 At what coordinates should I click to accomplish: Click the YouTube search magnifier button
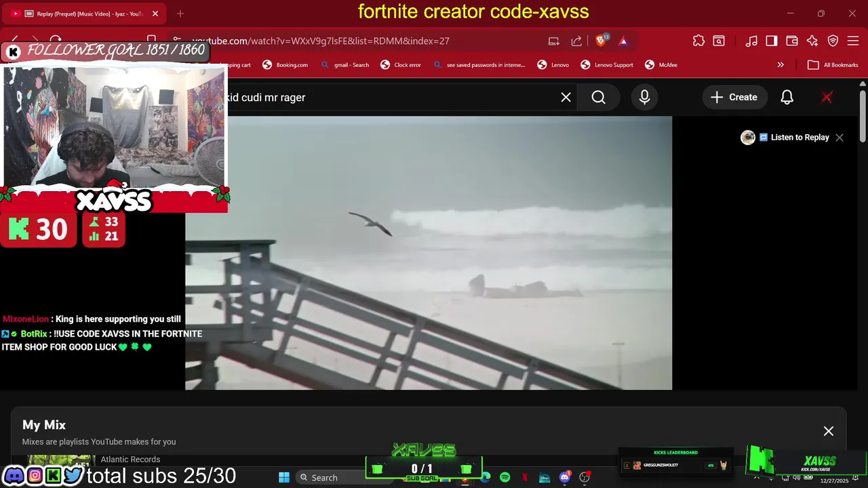598,98
